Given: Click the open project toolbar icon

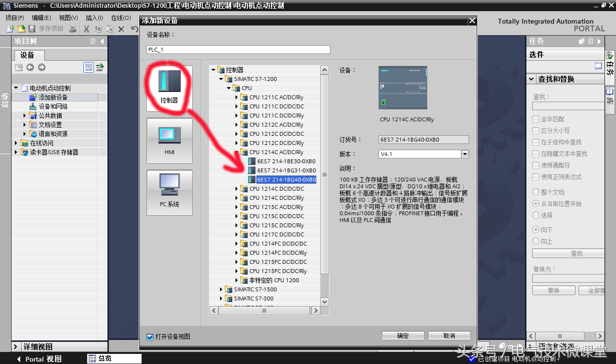Looking at the screenshot, I should tap(21, 29).
